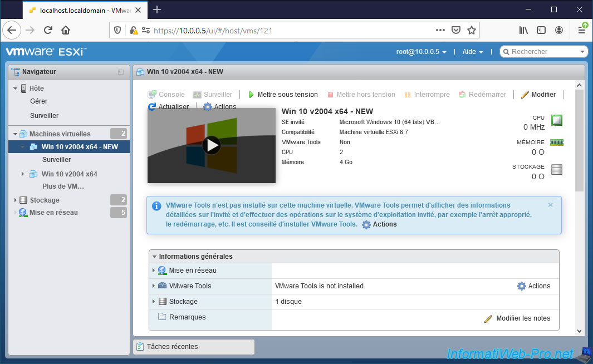The width and height of the screenshot is (593, 364).
Task: Go forward with the browser forward arrow
Action: [30, 30]
